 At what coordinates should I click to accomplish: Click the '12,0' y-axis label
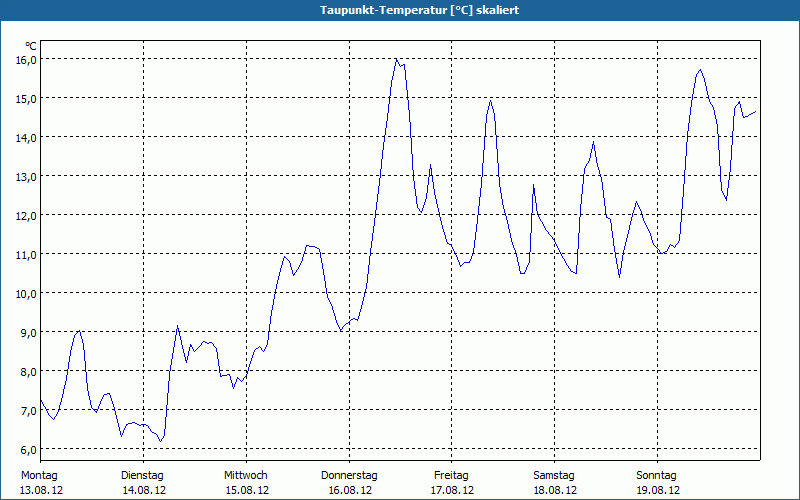pos(27,215)
